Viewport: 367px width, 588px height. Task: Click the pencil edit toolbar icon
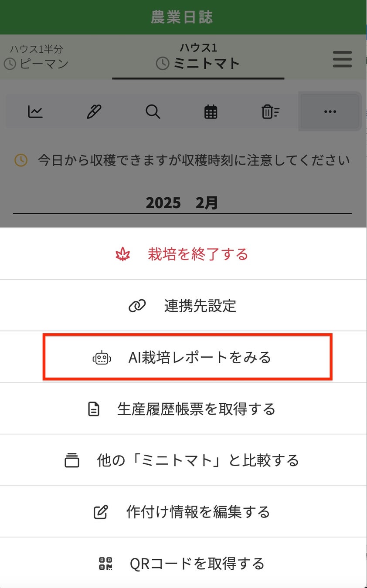[x=94, y=112]
